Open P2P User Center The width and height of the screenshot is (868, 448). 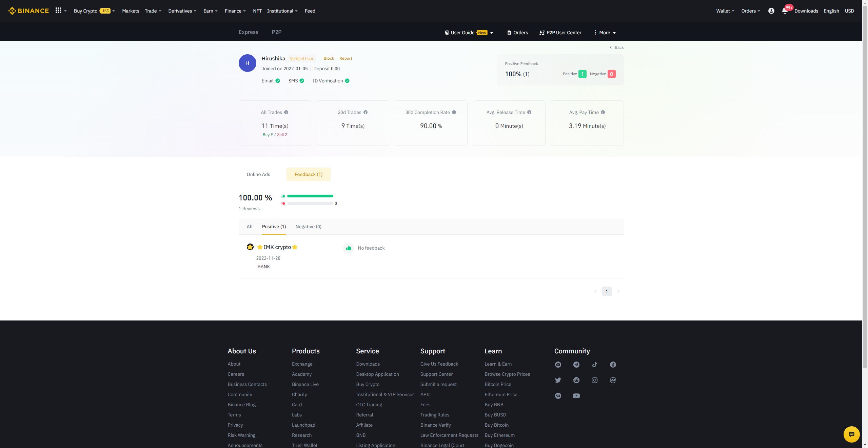point(560,33)
